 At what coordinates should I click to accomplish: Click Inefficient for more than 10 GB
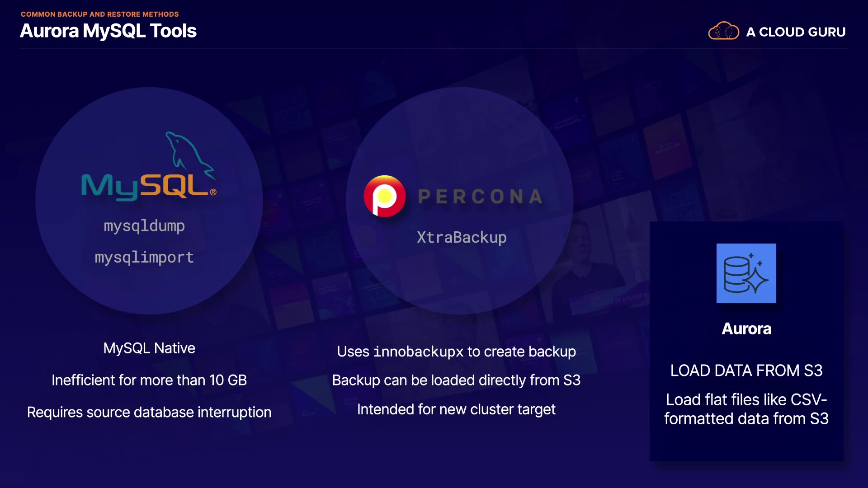tap(149, 380)
